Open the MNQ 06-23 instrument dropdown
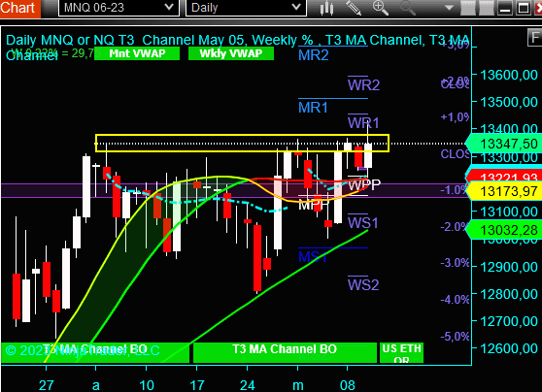This screenshot has height=392, width=542. [119, 8]
